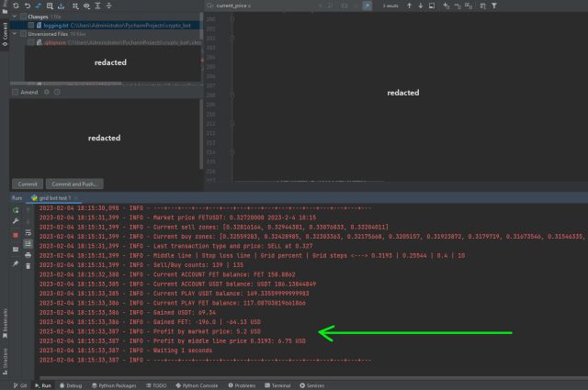Select the Run tool window tab
Image resolution: width=588 pixels, height=390 pixels.
(43, 385)
